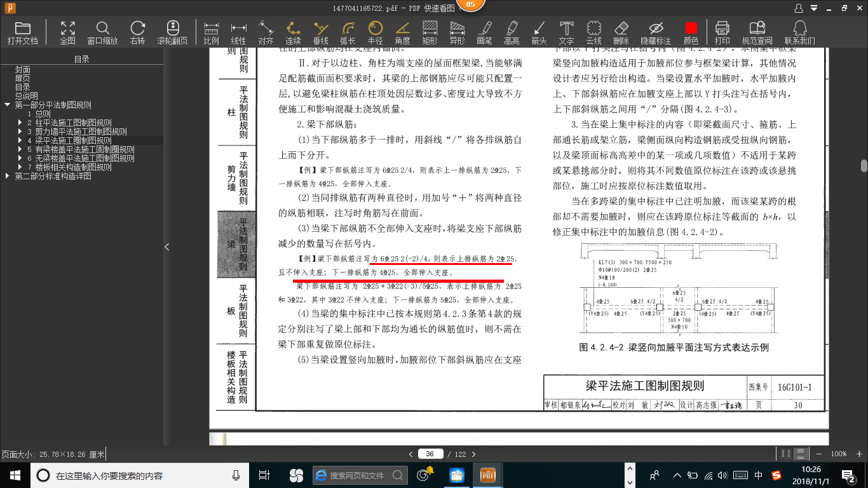
Task: Open 联系我们 contact us
Action: point(799,32)
